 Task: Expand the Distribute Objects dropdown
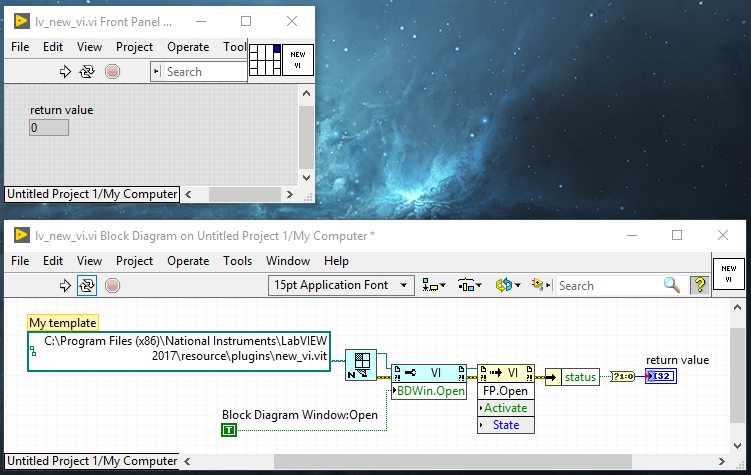click(469, 285)
